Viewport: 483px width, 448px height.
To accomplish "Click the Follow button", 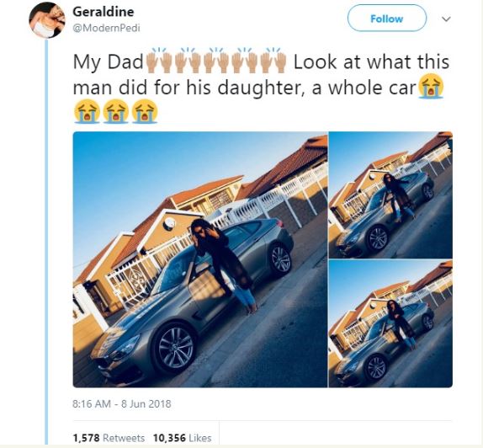I will coord(386,19).
